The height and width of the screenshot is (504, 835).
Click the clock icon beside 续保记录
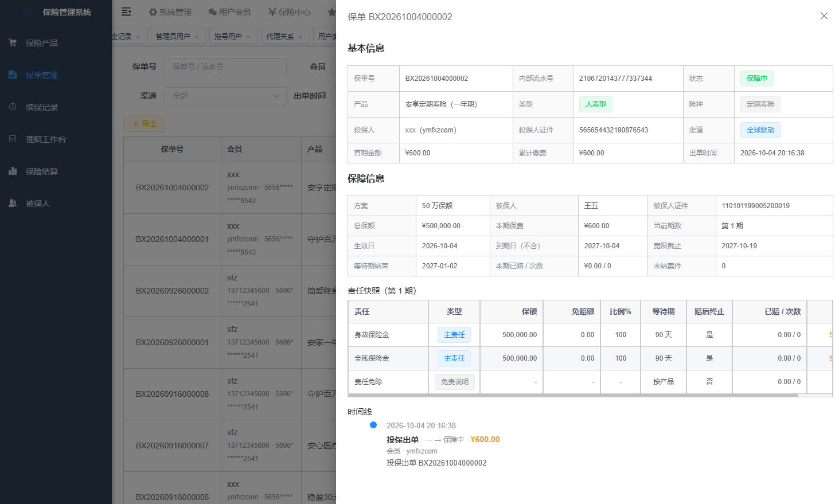click(x=13, y=107)
